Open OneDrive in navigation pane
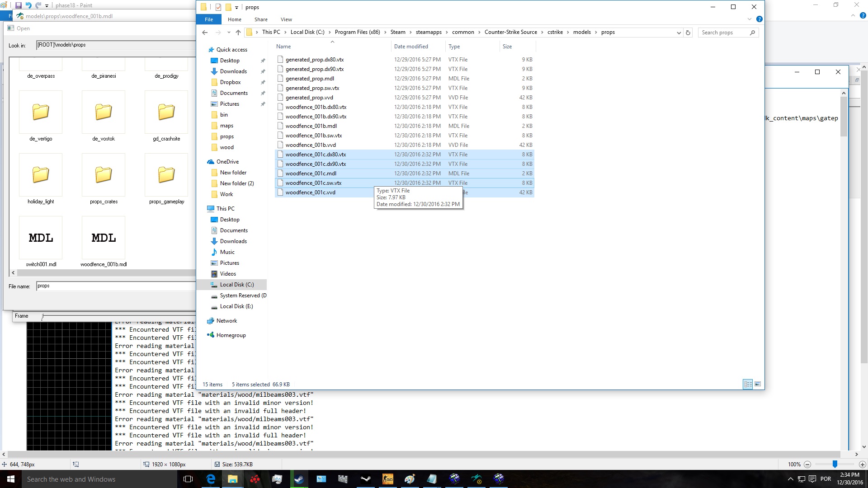The height and width of the screenshot is (488, 868). 227,162
